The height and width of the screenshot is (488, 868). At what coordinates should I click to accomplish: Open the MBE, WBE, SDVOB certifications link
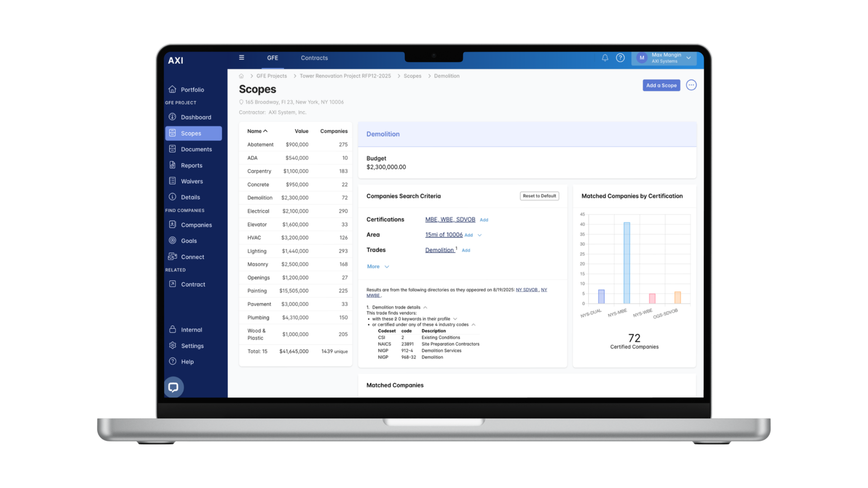point(450,220)
